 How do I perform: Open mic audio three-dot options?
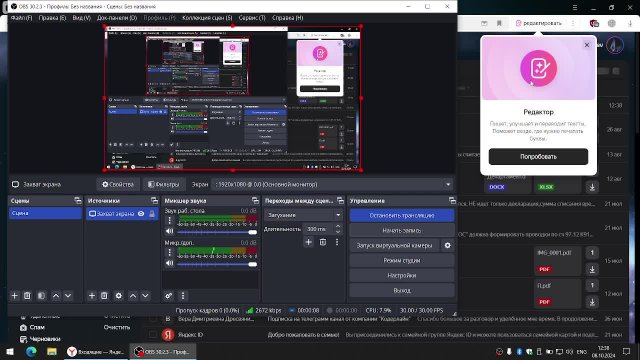tap(170, 252)
